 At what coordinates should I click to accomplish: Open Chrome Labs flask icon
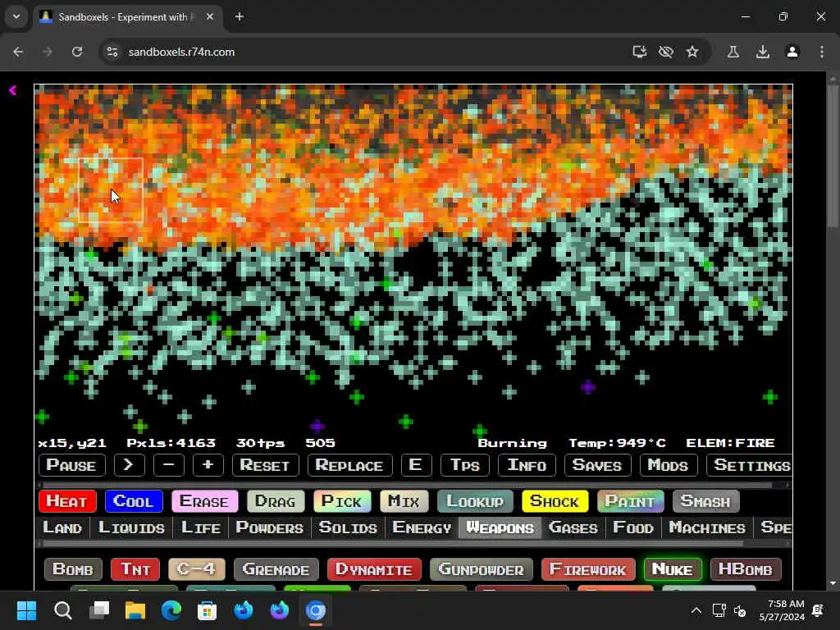pos(733,52)
